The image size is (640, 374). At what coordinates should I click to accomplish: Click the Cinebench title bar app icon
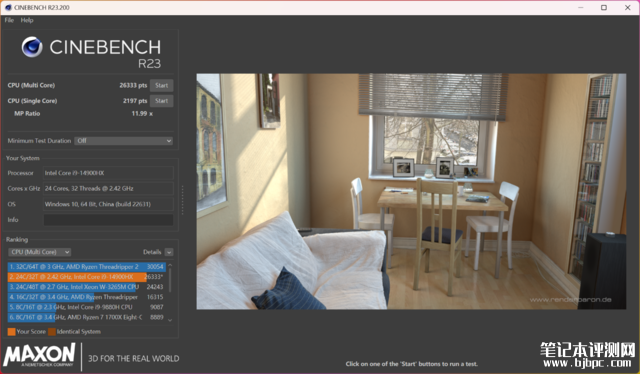tap(8, 7)
